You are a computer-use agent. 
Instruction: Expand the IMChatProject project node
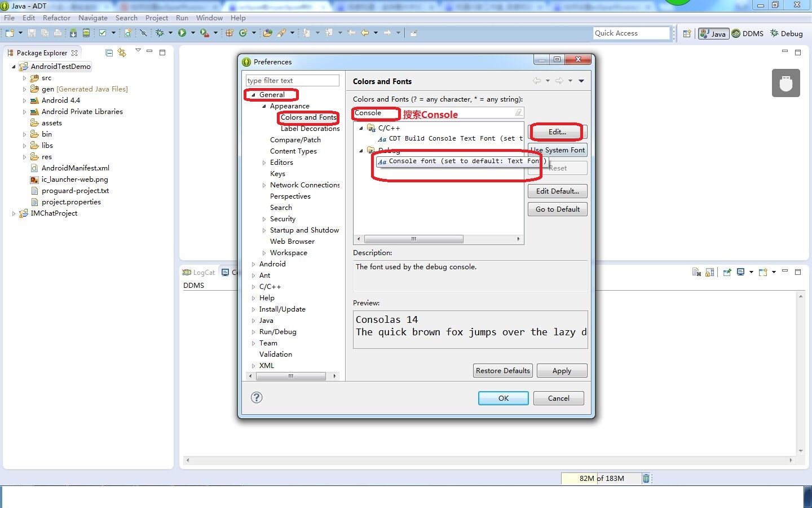(x=14, y=213)
